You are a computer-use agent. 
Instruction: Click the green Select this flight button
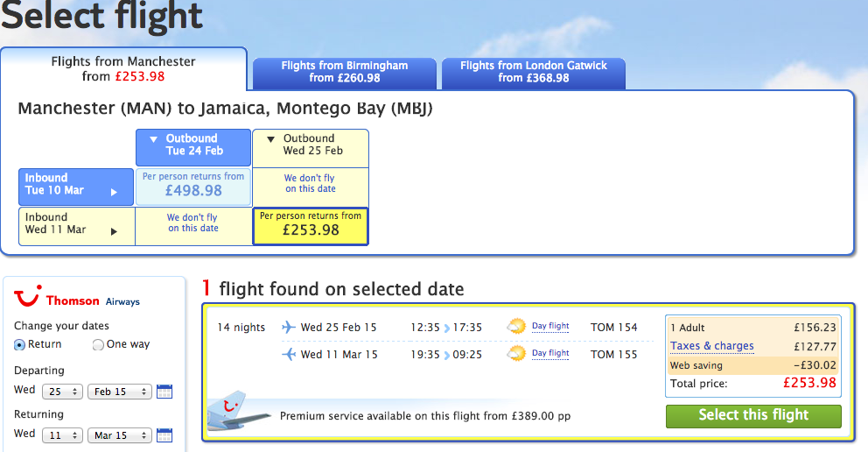pyautogui.click(x=753, y=416)
